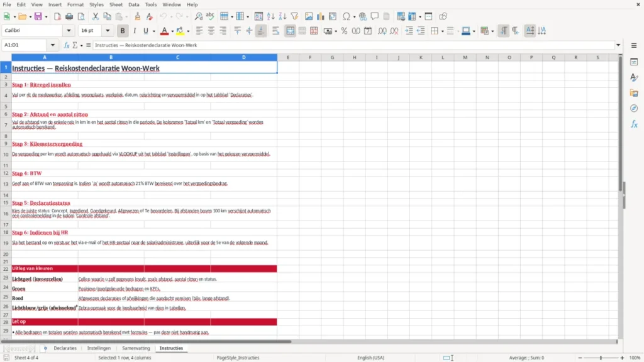Open the Data menu
644x362 pixels.
pos(134,4)
